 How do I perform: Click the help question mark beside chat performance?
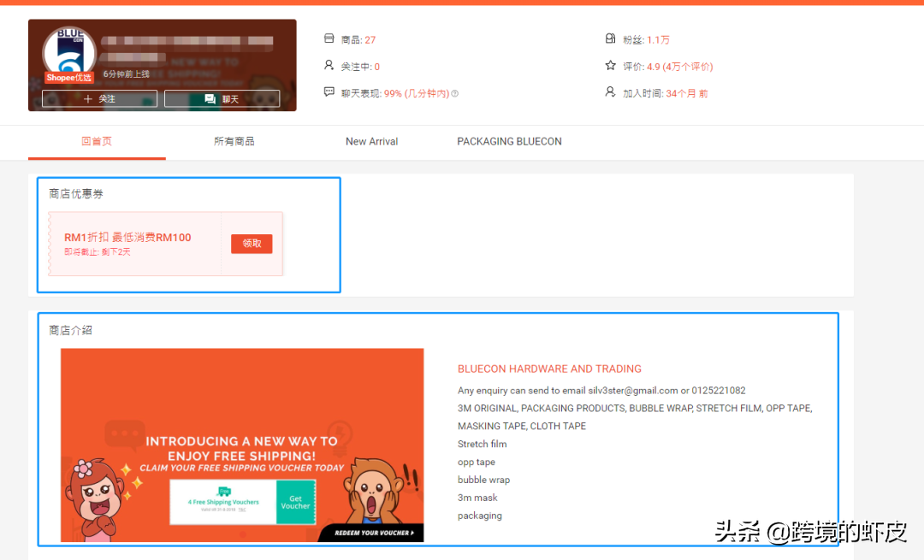point(455,94)
